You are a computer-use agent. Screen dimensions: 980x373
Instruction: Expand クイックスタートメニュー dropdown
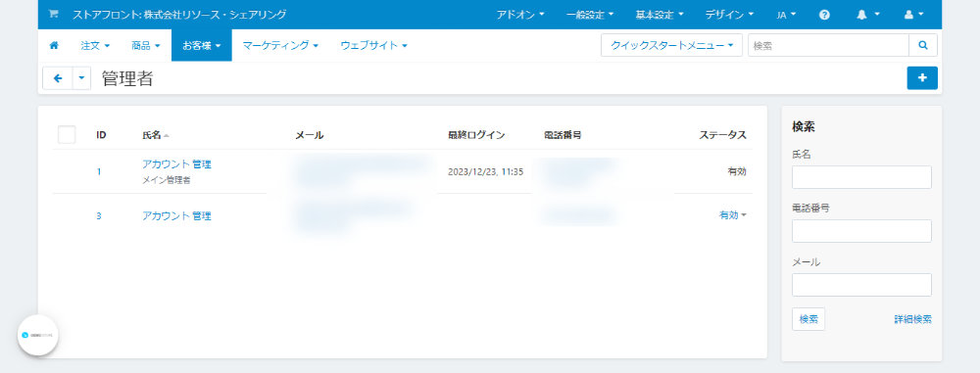672,45
